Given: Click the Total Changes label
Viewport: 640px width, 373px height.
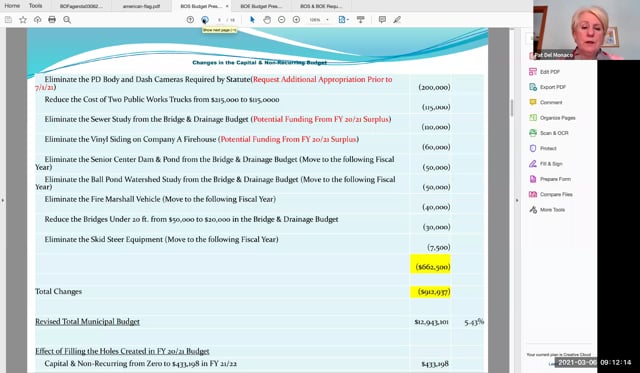Looking at the screenshot, I should [x=58, y=291].
